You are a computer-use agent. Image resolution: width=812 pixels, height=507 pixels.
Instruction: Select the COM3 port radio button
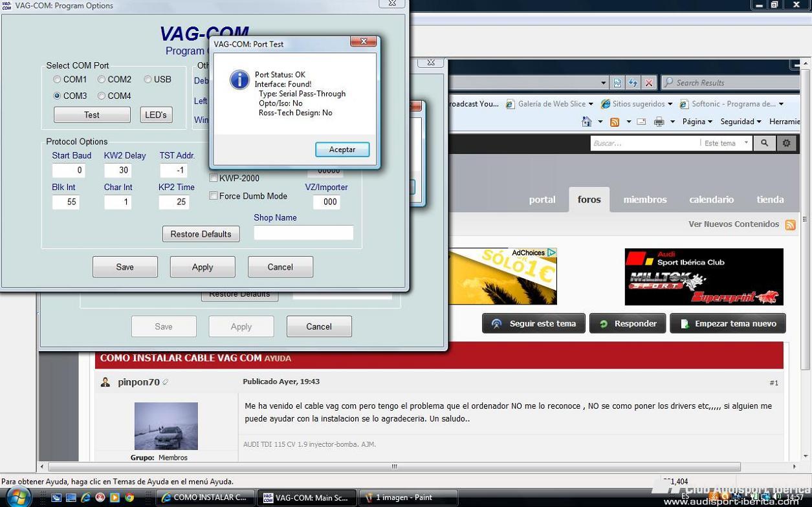57,96
